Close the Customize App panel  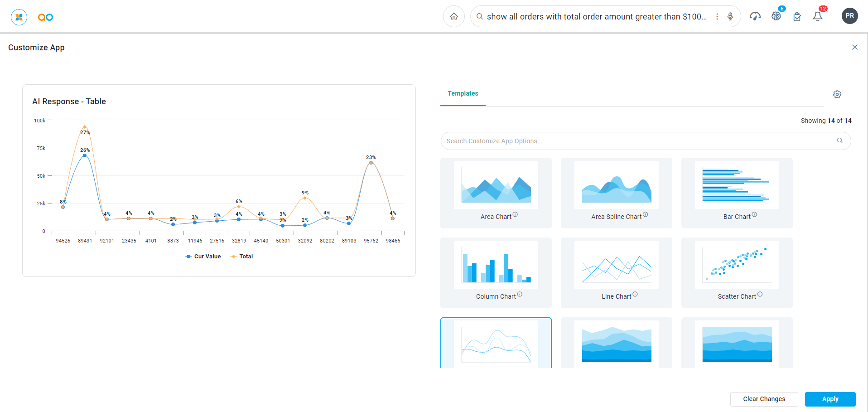854,48
